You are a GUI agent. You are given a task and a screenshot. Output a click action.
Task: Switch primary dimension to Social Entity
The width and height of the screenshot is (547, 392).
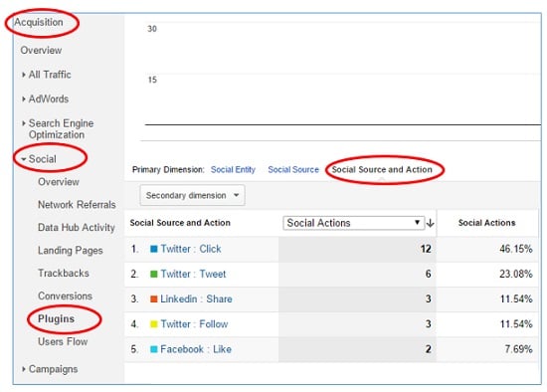tap(233, 170)
